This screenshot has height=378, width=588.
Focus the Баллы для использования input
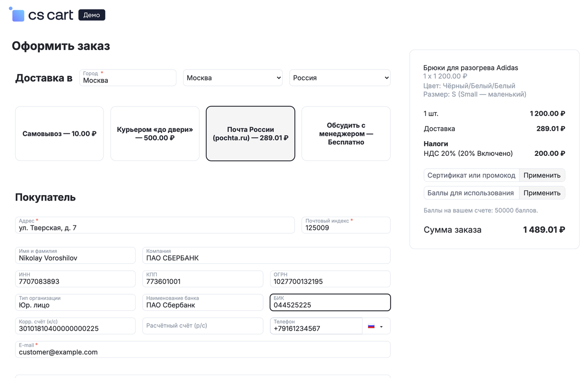(471, 193)
